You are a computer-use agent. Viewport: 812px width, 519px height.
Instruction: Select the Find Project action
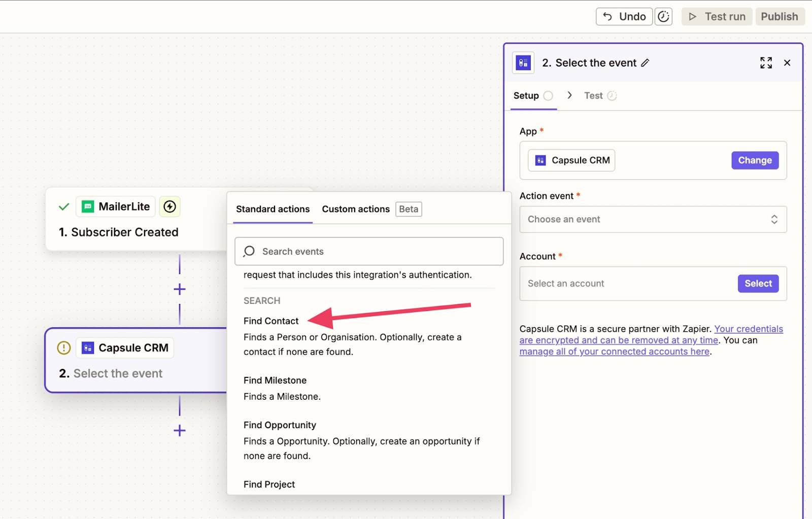(269, 485)
